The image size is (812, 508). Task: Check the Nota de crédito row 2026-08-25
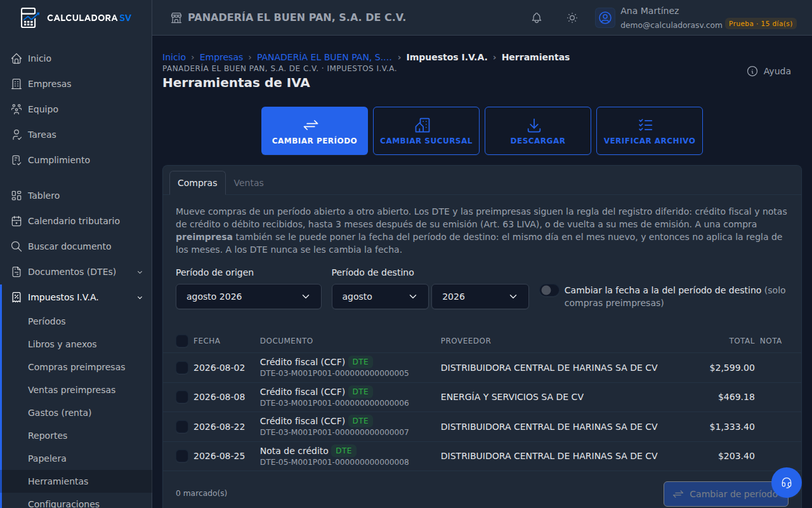coord(182,456)
